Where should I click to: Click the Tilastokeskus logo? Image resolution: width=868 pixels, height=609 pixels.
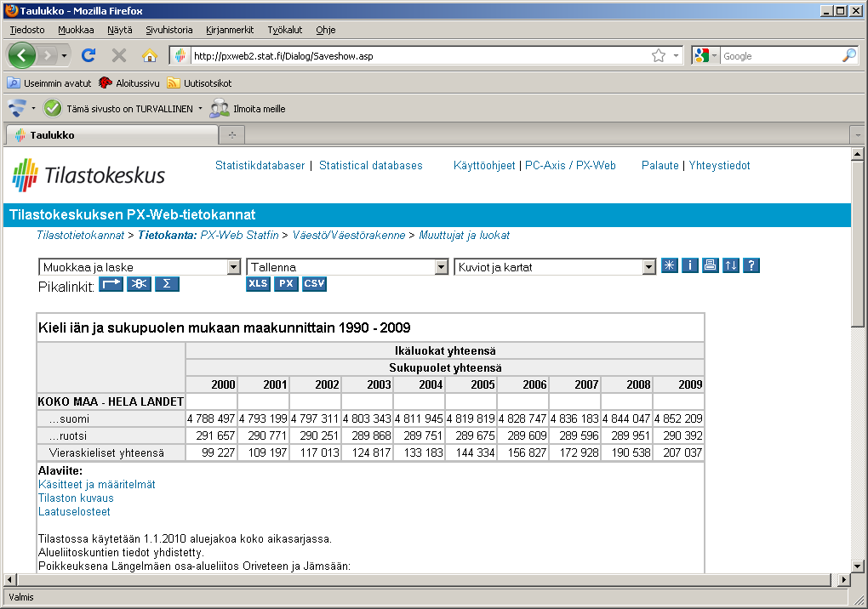click(89, 175)
